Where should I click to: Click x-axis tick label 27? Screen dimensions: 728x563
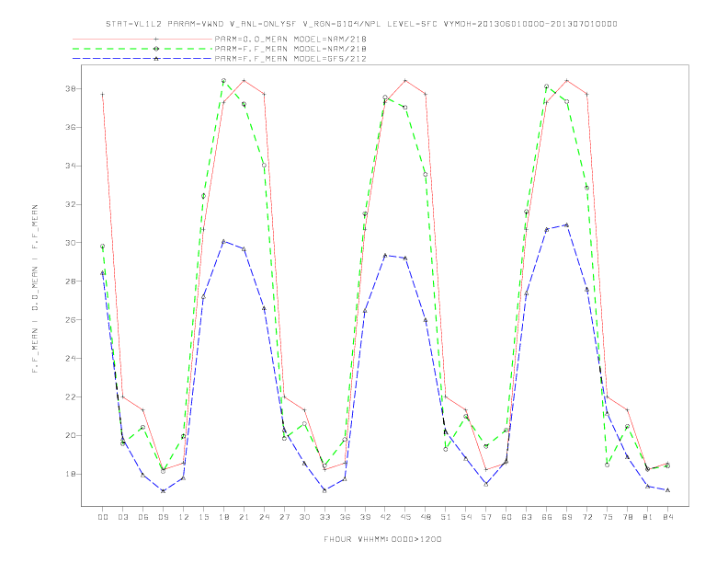(284, 517)
